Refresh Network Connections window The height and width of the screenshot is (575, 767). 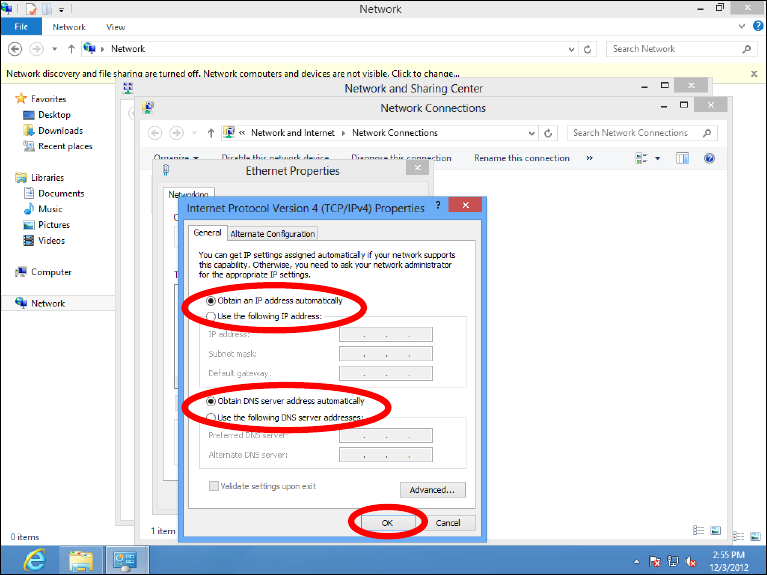[x=548, y=133]
